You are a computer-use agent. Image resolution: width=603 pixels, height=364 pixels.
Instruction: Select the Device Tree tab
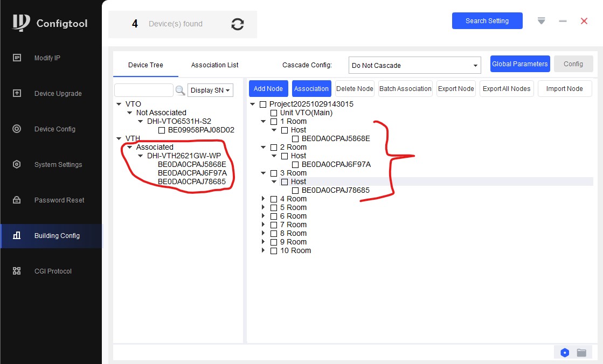click(145, 65)
